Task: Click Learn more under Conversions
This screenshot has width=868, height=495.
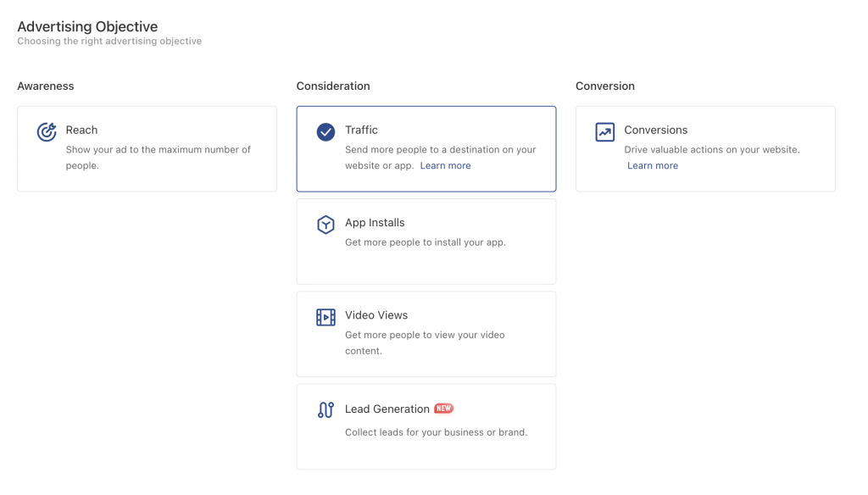Action: 653,165
